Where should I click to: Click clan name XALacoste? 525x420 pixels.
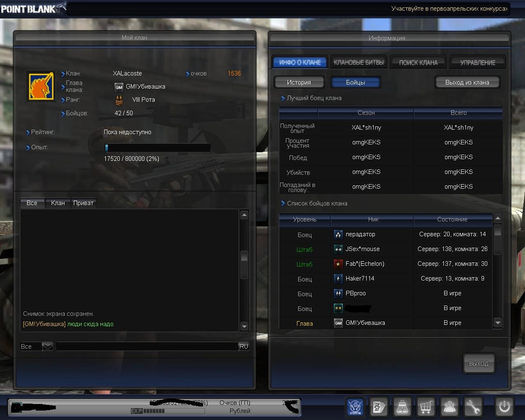128,73
